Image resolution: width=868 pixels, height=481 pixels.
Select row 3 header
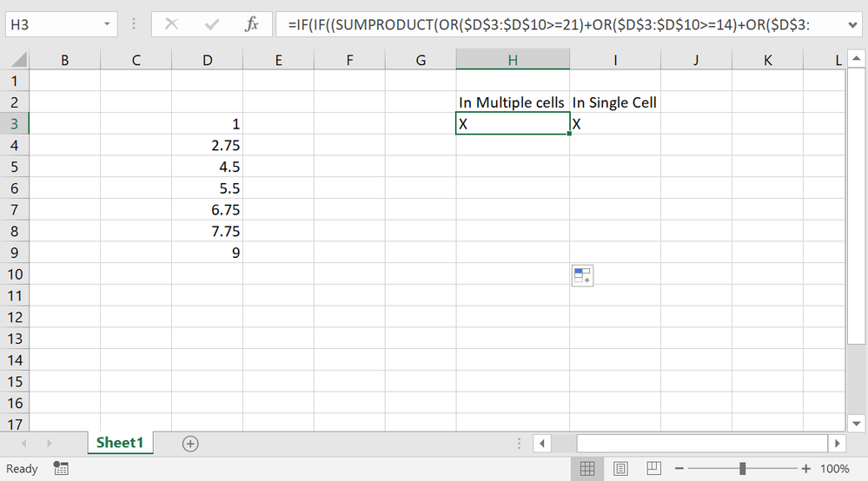[15, 124]
